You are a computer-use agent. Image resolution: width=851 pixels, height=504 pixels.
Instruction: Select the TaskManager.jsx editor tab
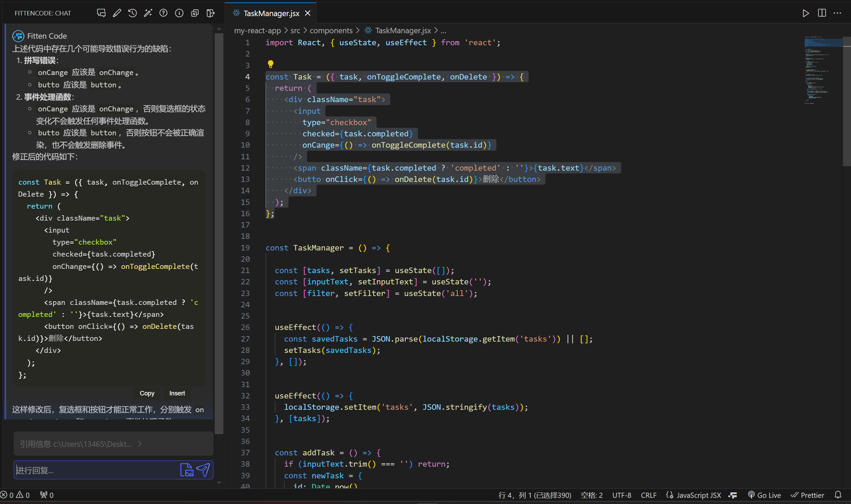point(271,13)
